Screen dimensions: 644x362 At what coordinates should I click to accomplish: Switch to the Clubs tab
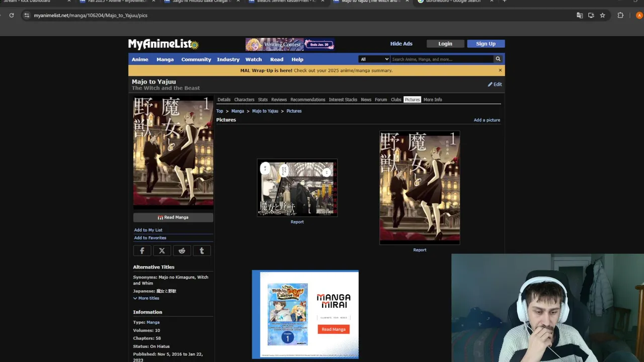(x=396, y=100)
